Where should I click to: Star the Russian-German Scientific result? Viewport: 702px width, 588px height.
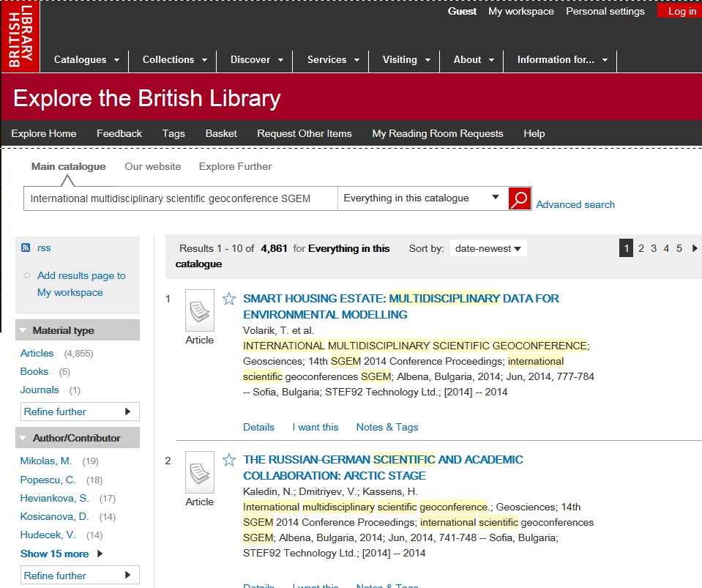click(x=229, y=460)
